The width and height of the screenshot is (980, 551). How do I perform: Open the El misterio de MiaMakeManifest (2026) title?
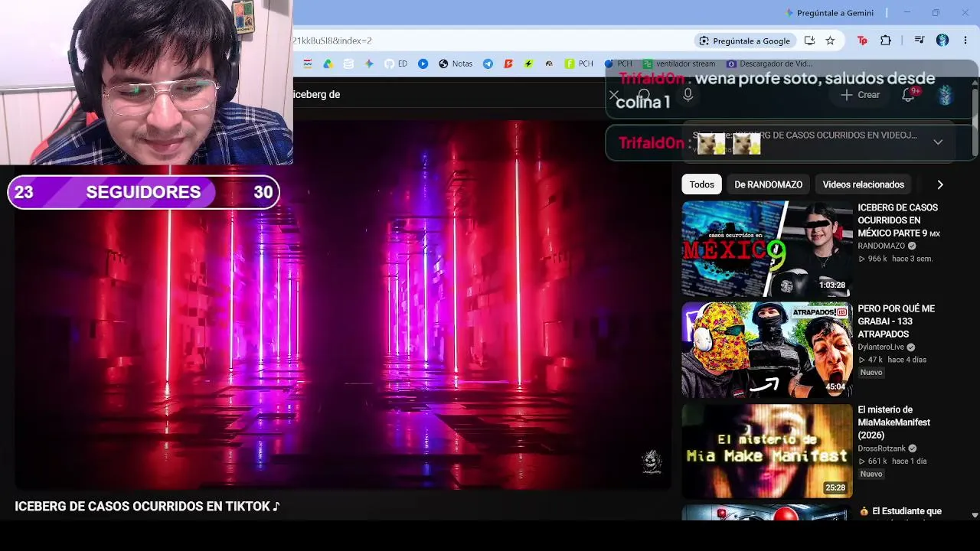pyautogui.click(x=893, y=422)
